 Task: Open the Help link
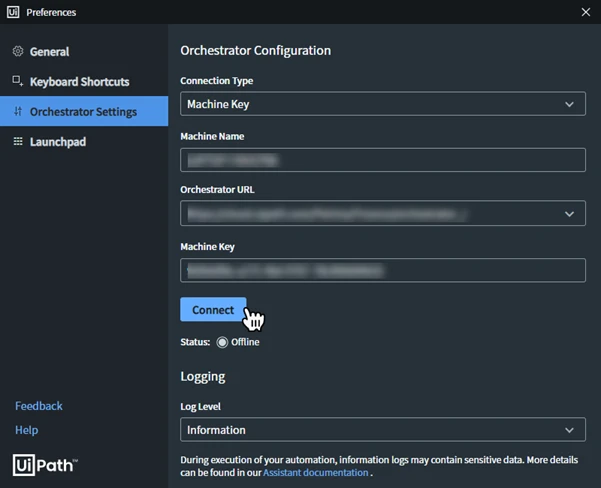point(26,430)
